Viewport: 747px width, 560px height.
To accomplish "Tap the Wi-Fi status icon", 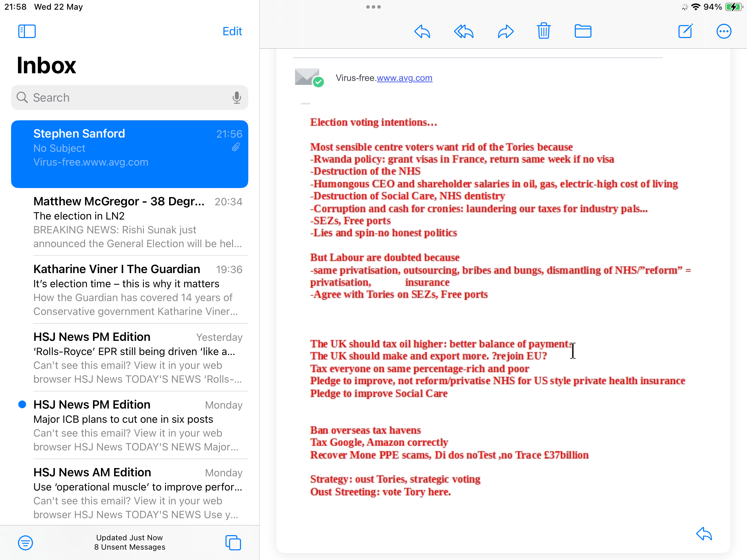I will click(x=696, y=7).
